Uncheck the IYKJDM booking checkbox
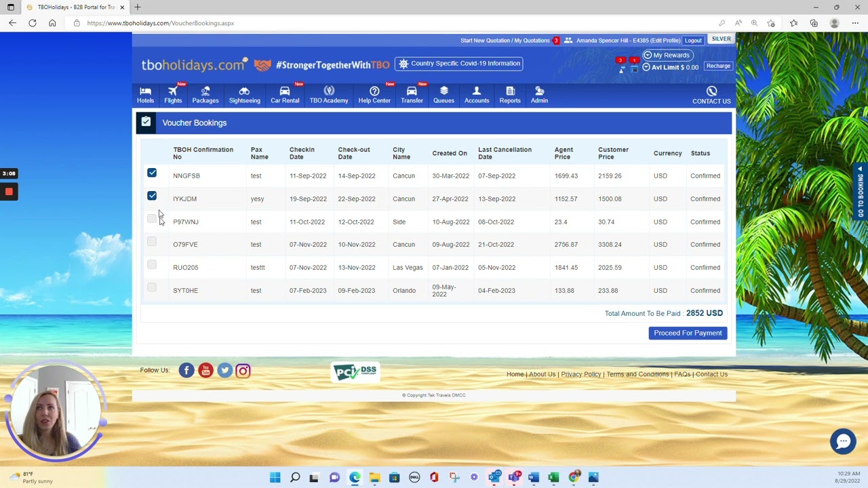 point(152,196)
